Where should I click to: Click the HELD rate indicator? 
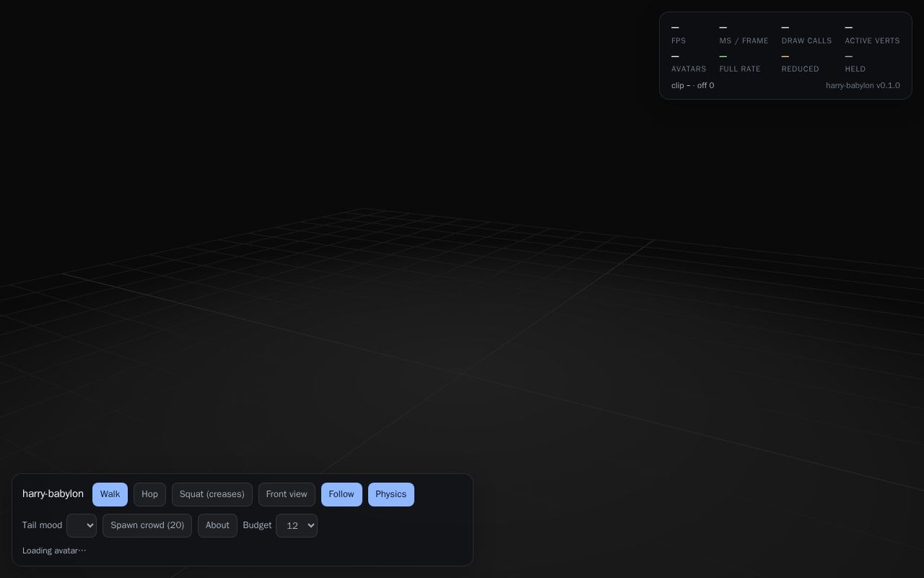click(x=855, y=62)
